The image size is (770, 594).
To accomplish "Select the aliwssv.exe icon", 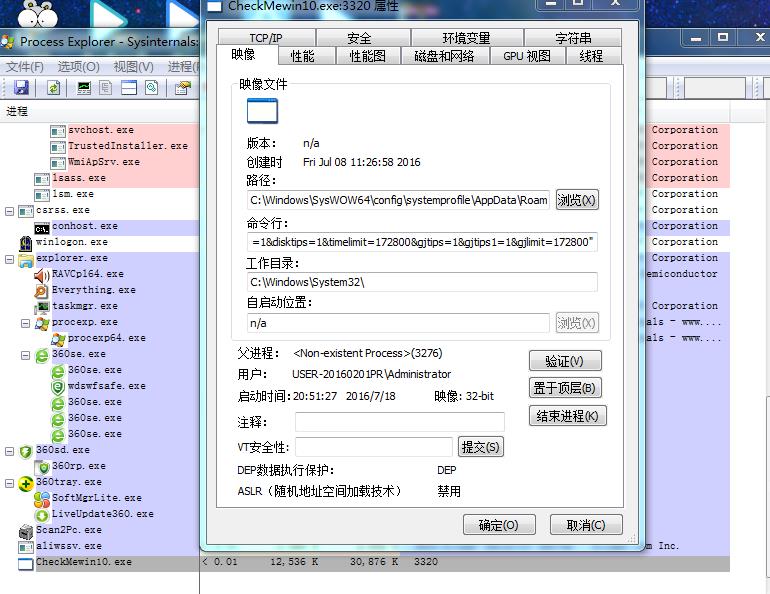I will pos(26,547).
